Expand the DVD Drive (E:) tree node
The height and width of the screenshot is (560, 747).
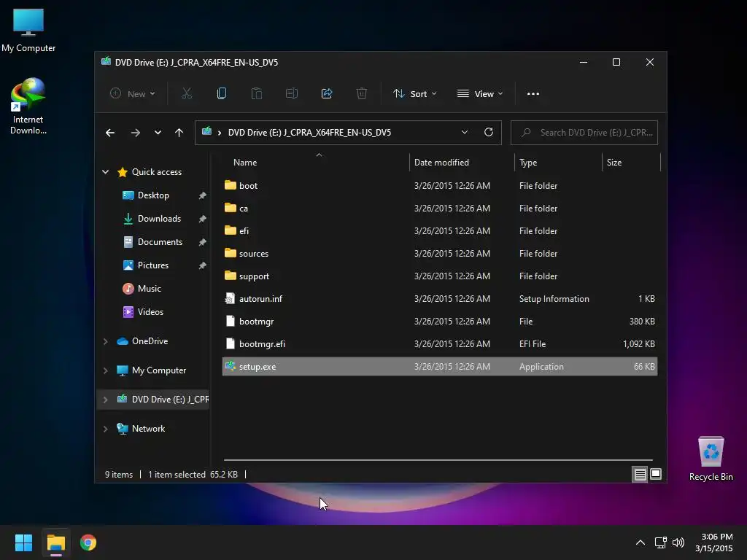[x=105, y=400]
